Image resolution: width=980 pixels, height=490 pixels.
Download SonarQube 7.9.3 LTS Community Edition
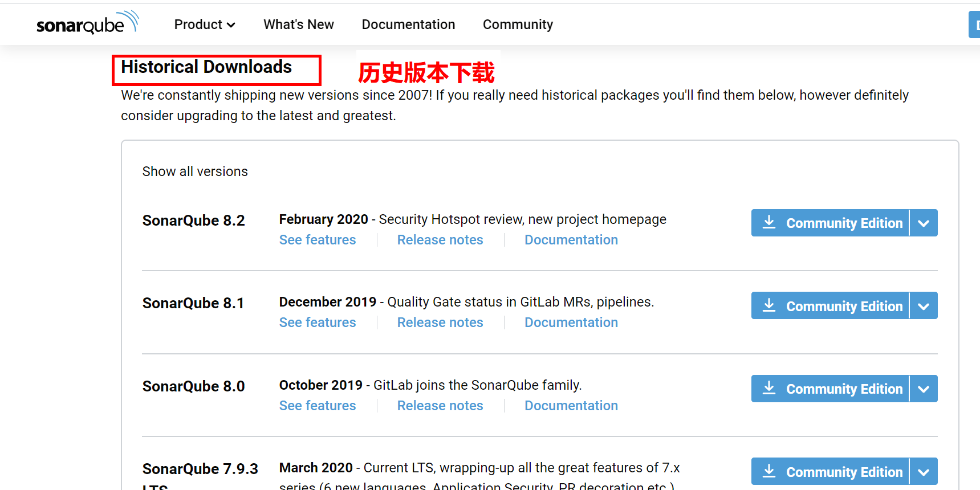[830, 471]
